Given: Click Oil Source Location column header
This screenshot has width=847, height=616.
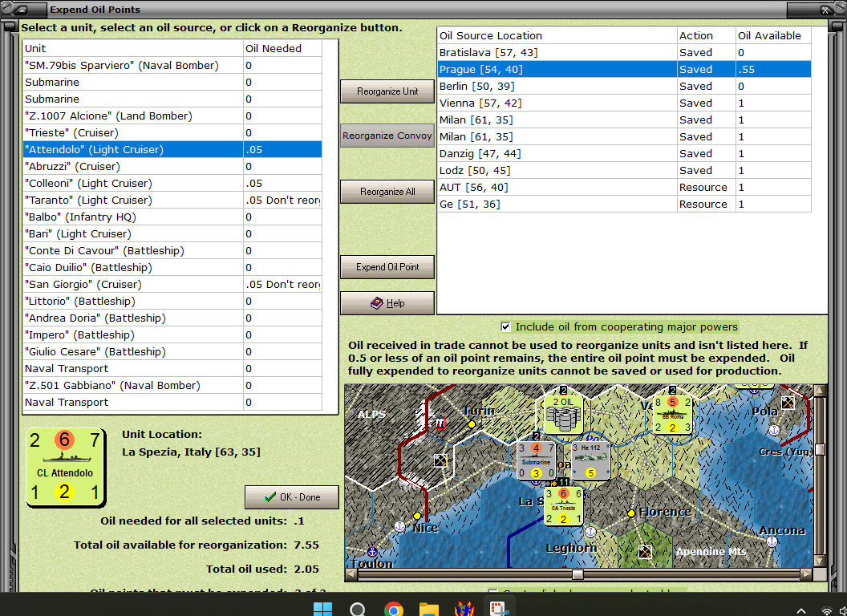Looking at the screenshot, I should 557,35.
